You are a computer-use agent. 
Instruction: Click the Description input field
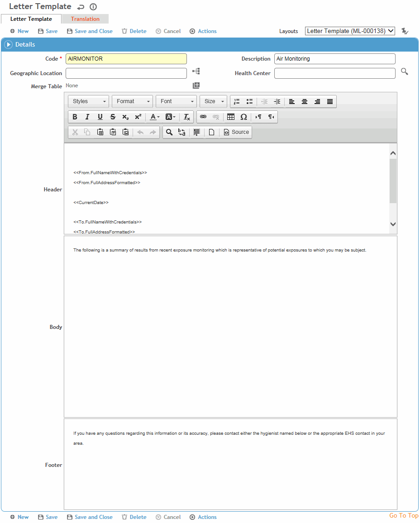coord(334,59)
